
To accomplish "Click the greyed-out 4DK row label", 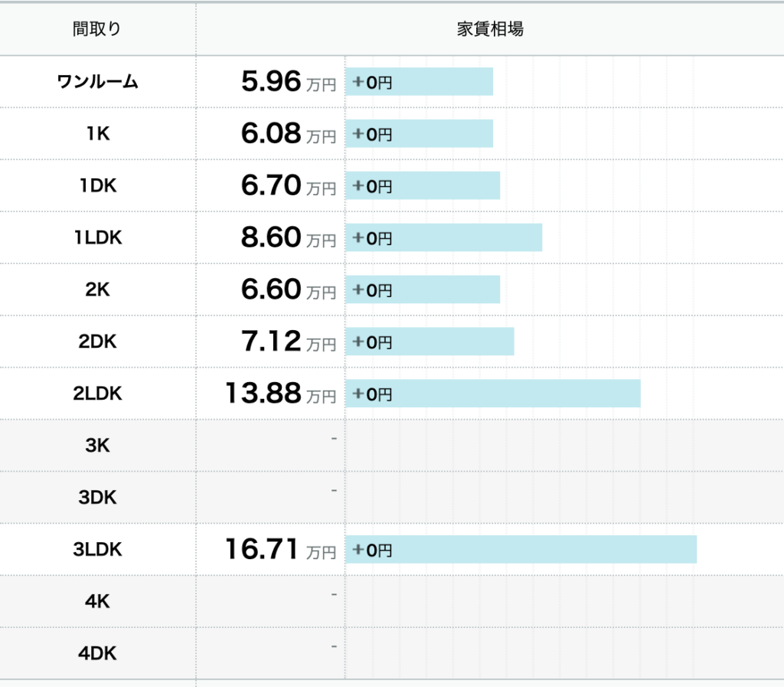I will (x=97, y=654).
